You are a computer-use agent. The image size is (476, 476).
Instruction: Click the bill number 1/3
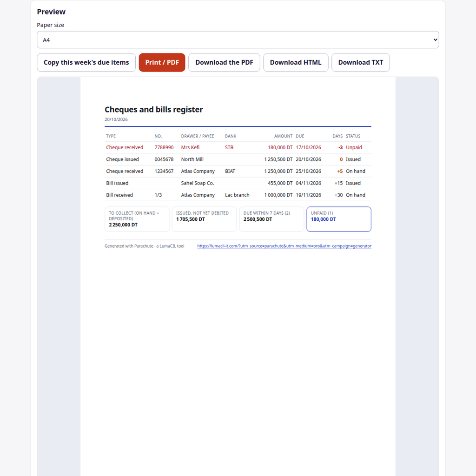[x=158, y=195]
